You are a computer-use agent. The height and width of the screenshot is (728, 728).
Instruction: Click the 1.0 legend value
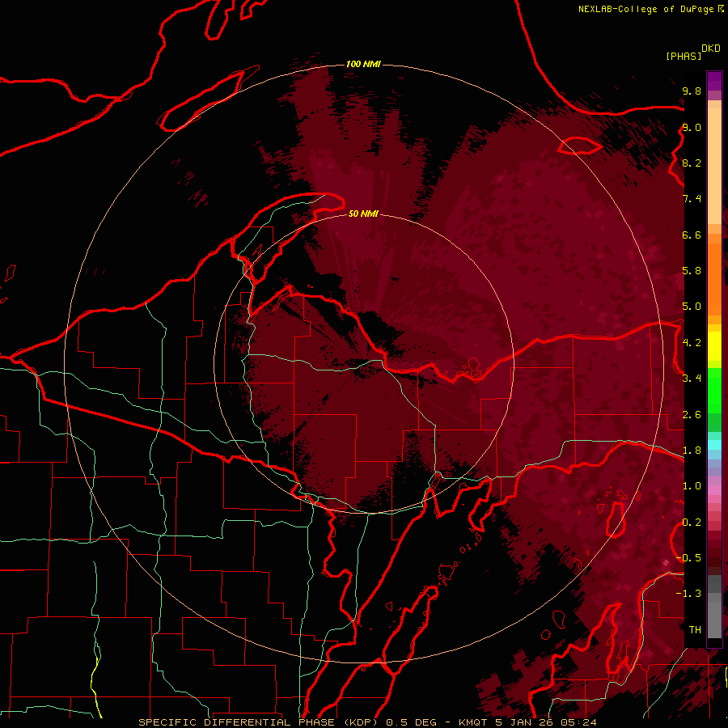click(x=692, y=486)
